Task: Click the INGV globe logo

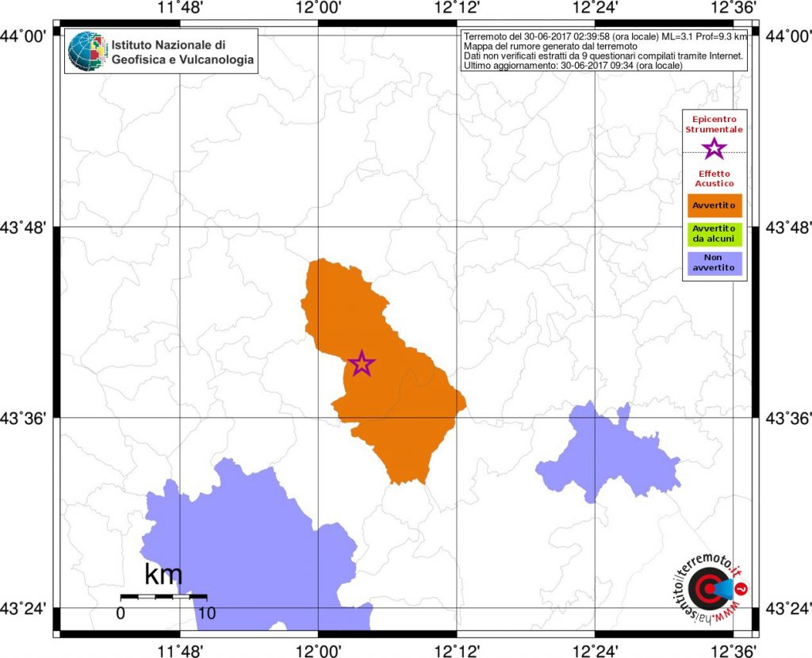Action: (86, 52)
